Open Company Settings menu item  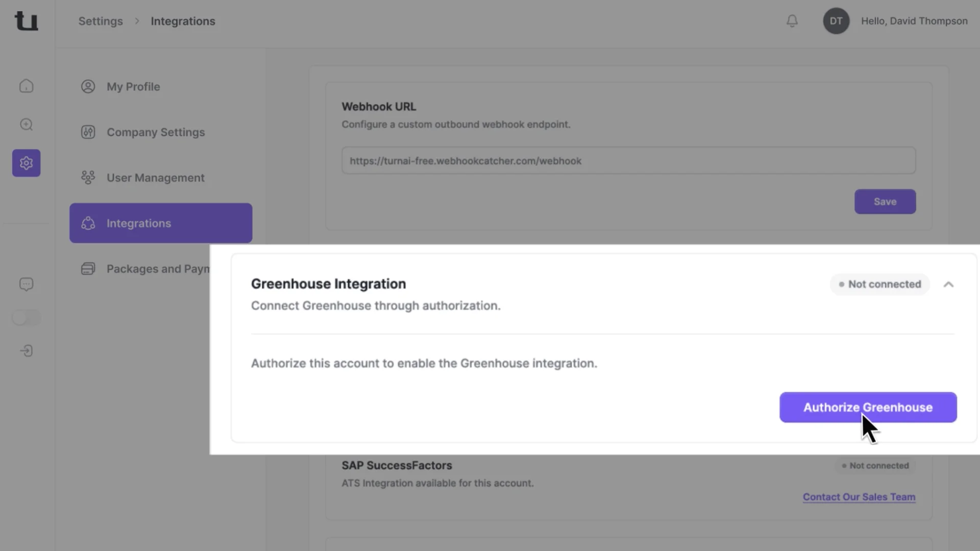click(x=161, y=132)
